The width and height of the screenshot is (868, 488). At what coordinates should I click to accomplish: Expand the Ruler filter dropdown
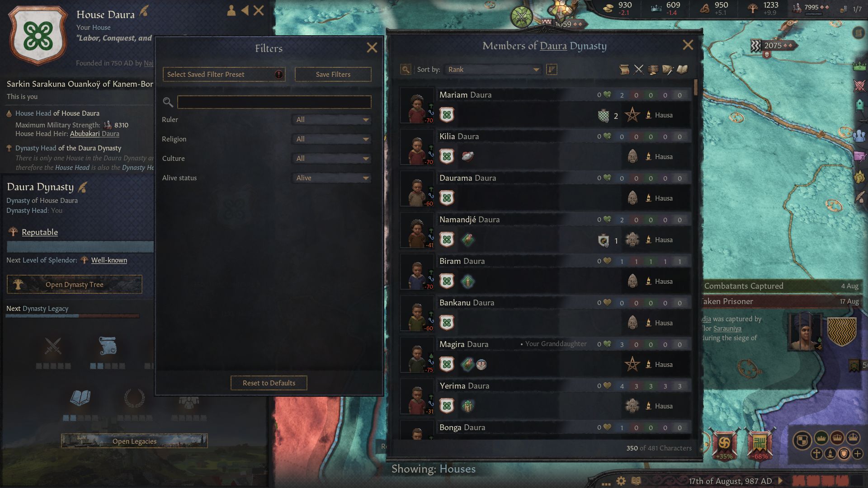[x=332, y=120]
